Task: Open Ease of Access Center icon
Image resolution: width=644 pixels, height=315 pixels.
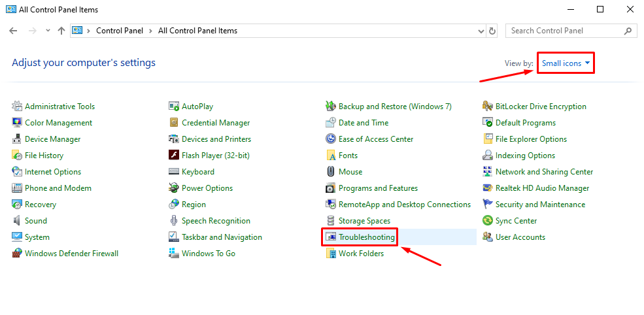Action: 331,139
